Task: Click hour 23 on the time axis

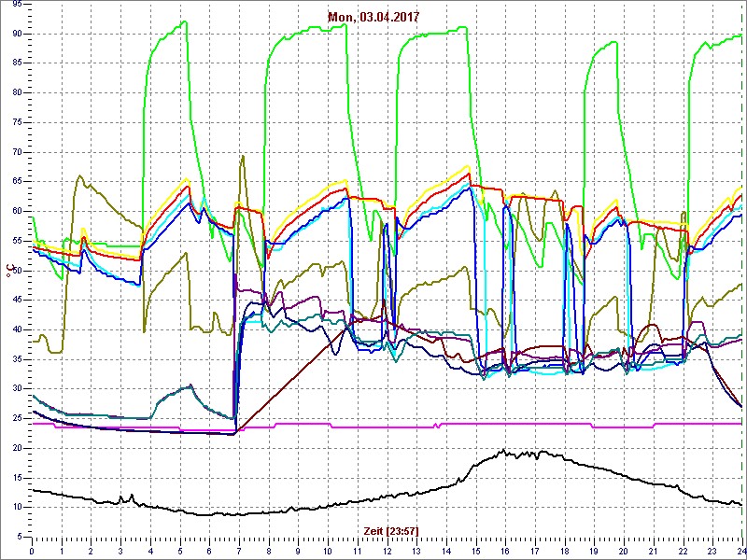Action: coord(712,552)
